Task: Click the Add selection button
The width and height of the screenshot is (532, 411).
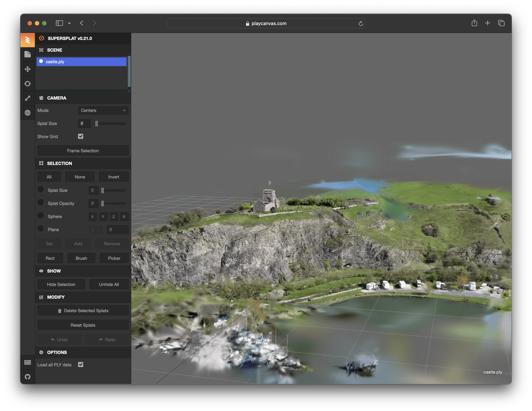Action: click(x=78, y=244)
